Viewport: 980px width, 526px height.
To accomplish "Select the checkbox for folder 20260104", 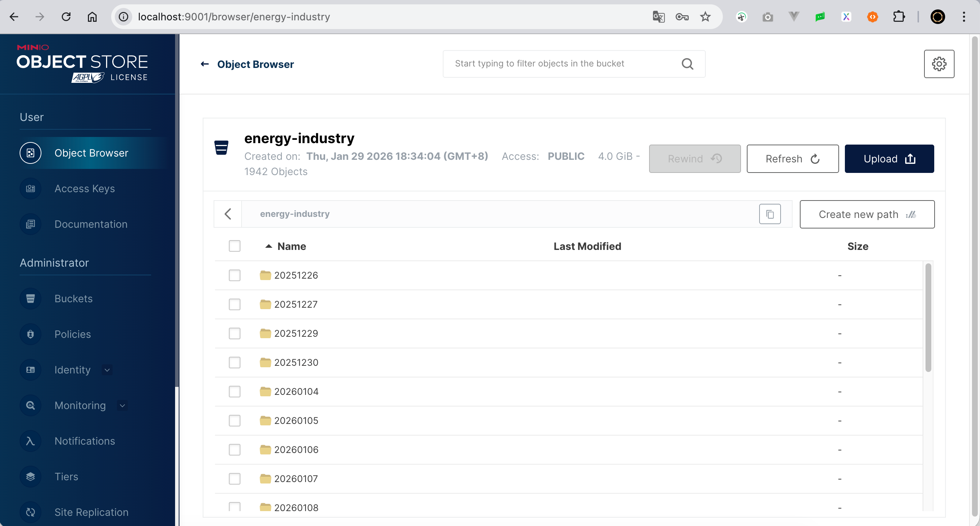I will pos(234,391).
